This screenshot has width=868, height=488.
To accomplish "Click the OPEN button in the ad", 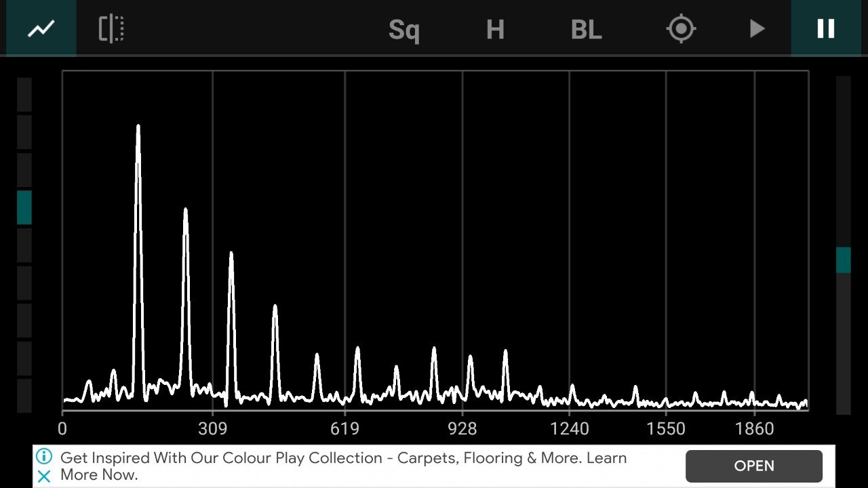I will [753, 466].
